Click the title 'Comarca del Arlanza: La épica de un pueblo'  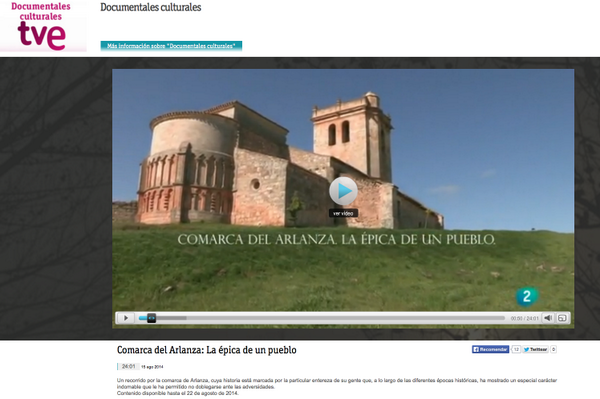tap(207, 350)
